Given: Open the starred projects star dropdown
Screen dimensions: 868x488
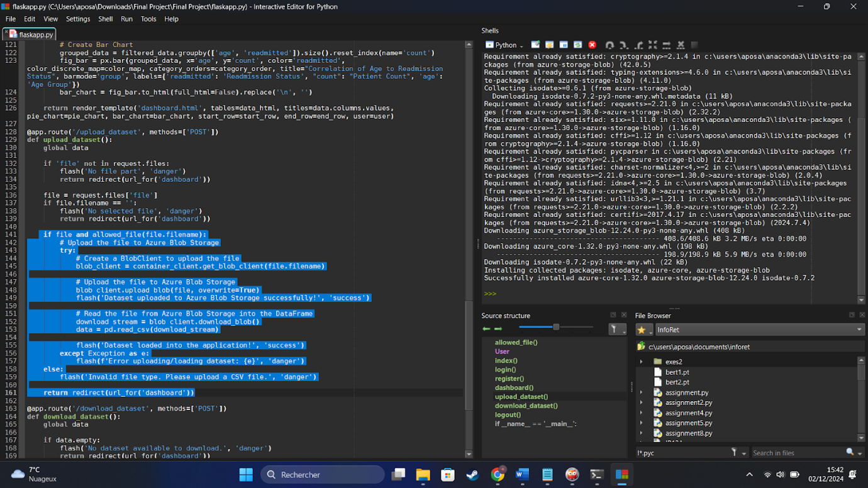Looking at the screenshot, I should pyautogui.click(x=645, y=330).
